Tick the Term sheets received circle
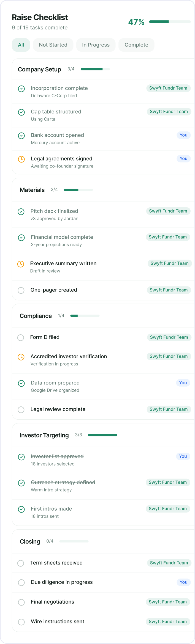 click(21, 563)
